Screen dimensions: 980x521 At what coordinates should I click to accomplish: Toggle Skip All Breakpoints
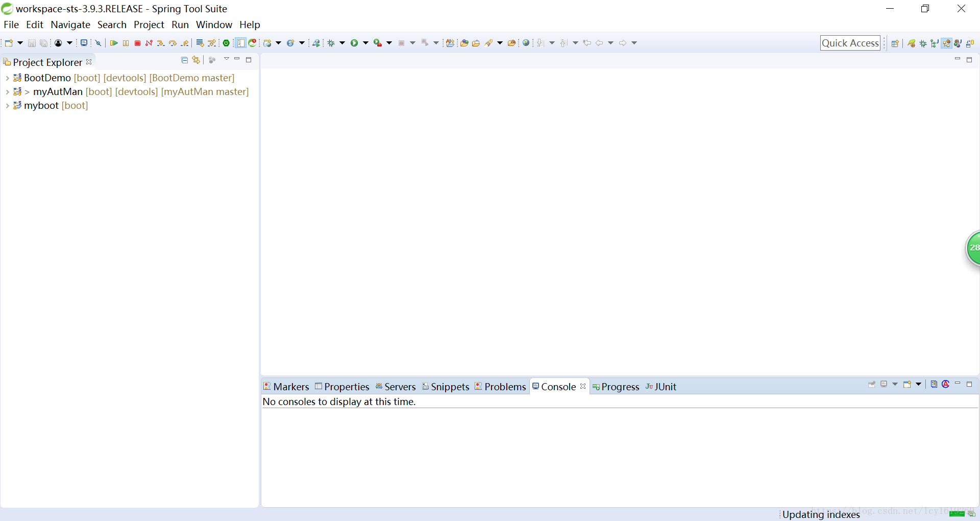[98, 43]
